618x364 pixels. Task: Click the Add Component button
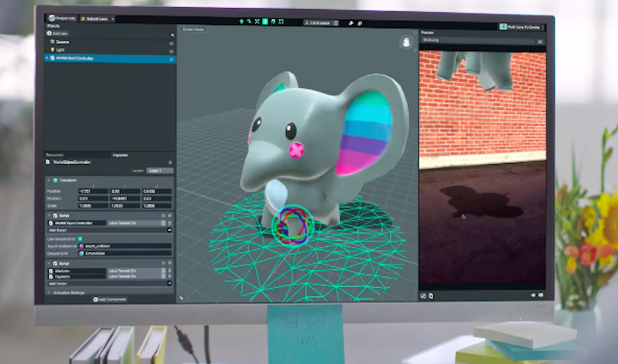tap(109, 299)
